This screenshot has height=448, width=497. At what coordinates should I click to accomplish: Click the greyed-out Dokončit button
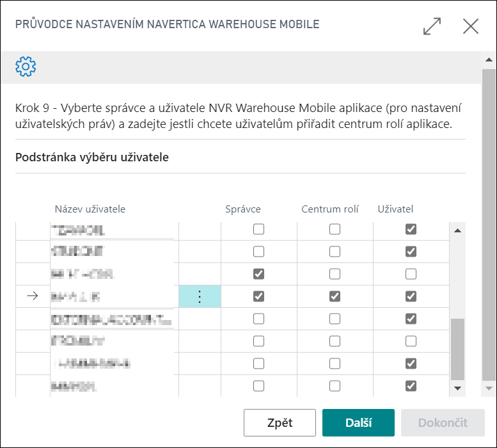coord(443,422)
